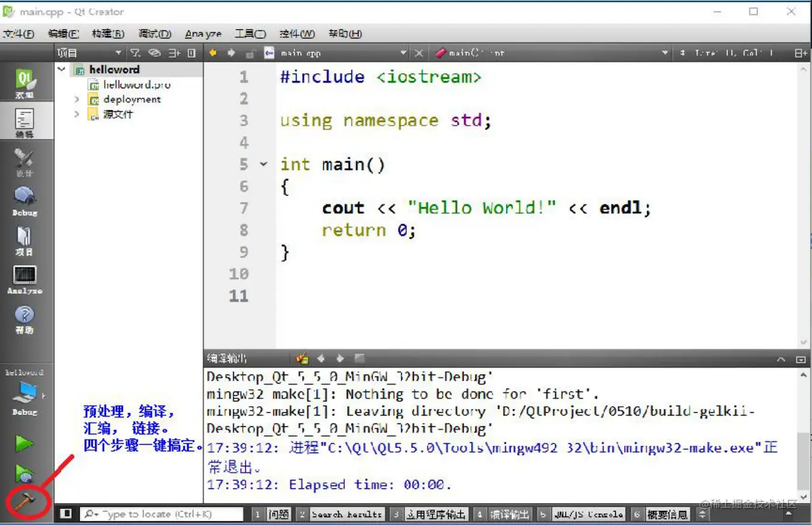Open the 构建(B) menu
812x525 pixels.
click(108, 33)
